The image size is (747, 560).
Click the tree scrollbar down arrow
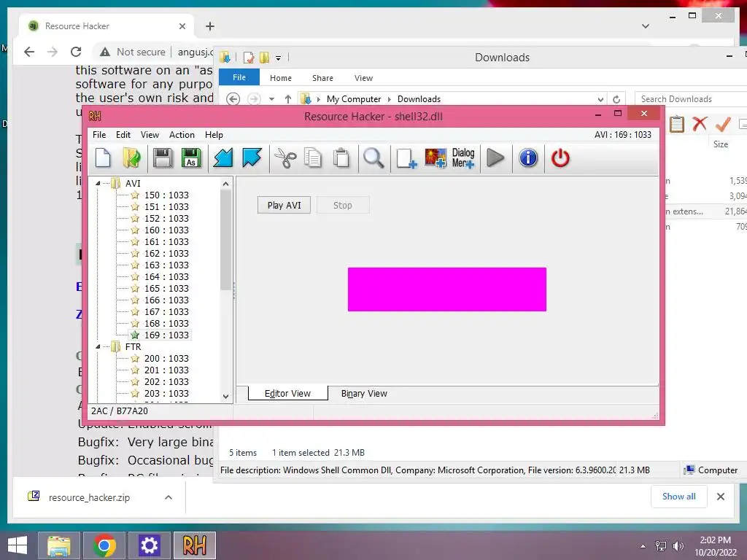coord(226,396)
